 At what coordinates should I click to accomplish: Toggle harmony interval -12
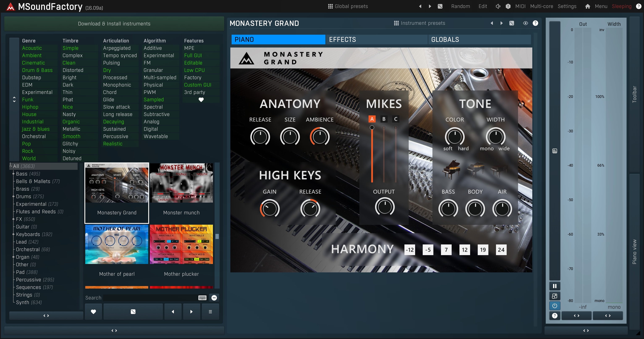pos(409,250)
